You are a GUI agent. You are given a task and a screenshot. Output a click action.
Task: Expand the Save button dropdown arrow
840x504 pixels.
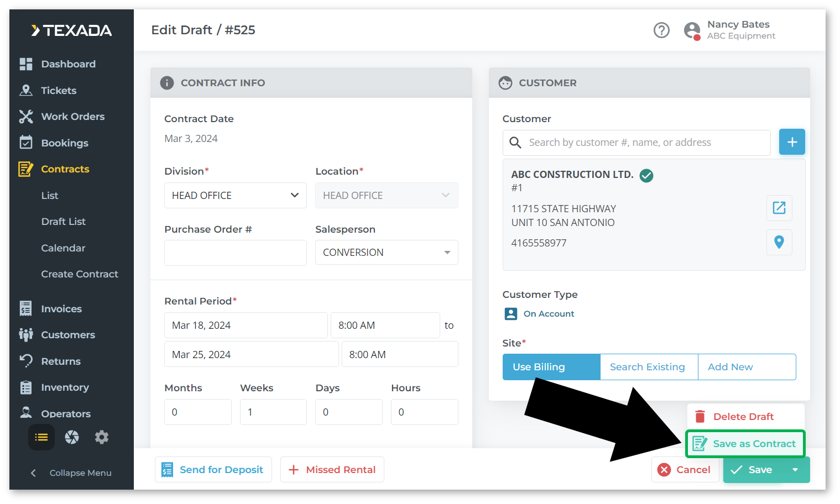(x=795, y=470)
